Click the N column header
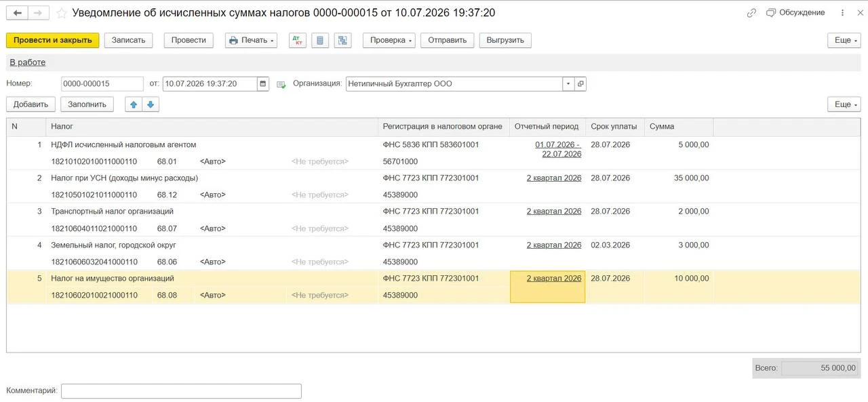The image size is (868, 402). pyautogui.click(x=26, y=127)
